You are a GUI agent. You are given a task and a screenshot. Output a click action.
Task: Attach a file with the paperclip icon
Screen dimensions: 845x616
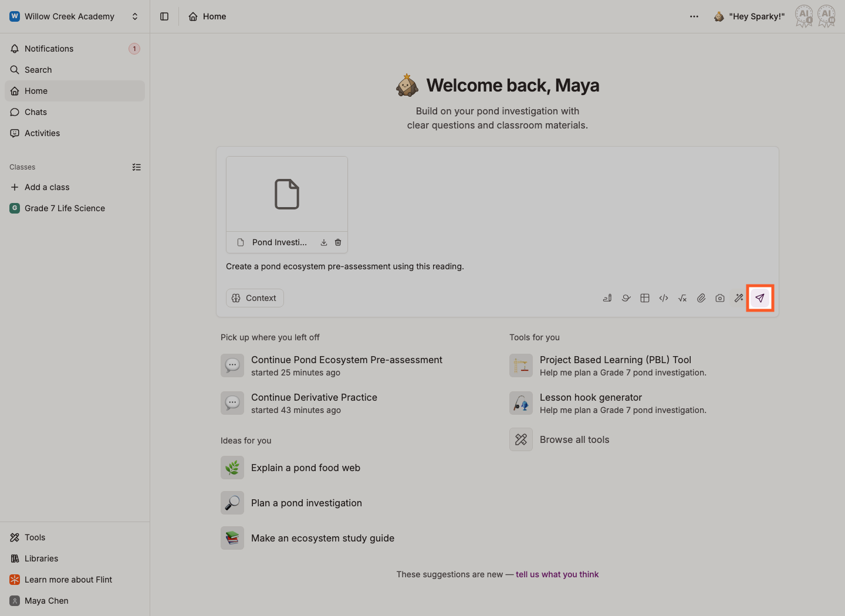pyautogui.click(x=701, y=298)
